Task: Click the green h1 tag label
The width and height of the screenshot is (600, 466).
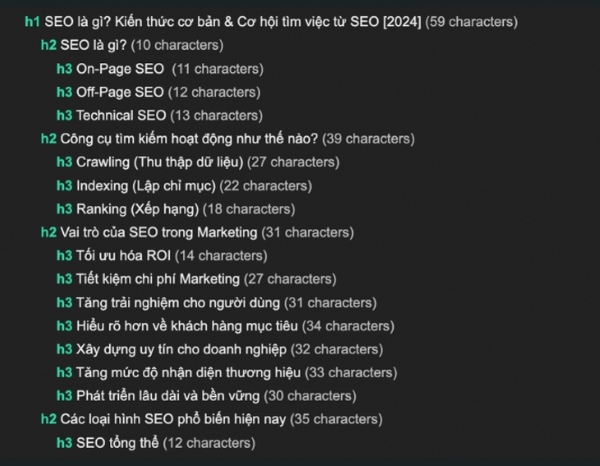Action: tap(33, 22)
